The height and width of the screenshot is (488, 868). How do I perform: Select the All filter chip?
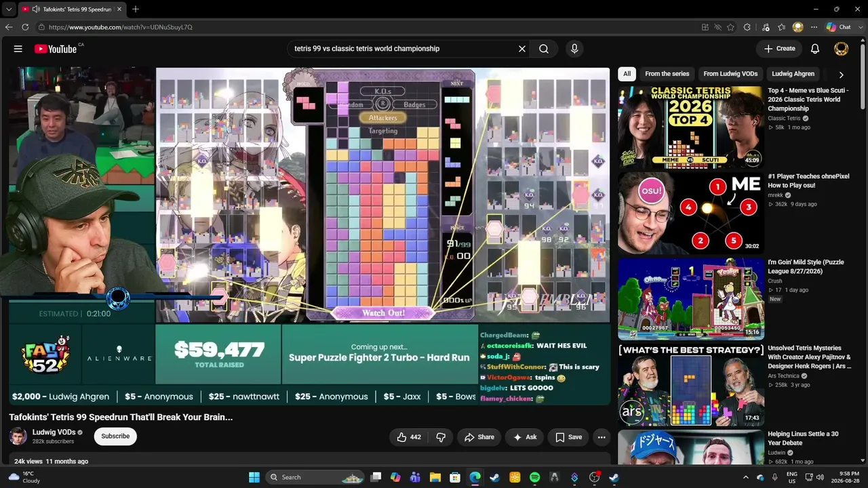[x=627, y=74]
